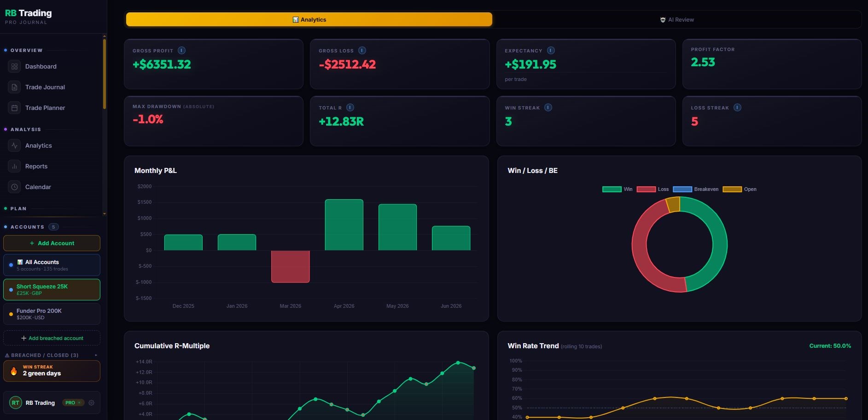Open settings gear beside RB Trading profile

coord(91,403)
